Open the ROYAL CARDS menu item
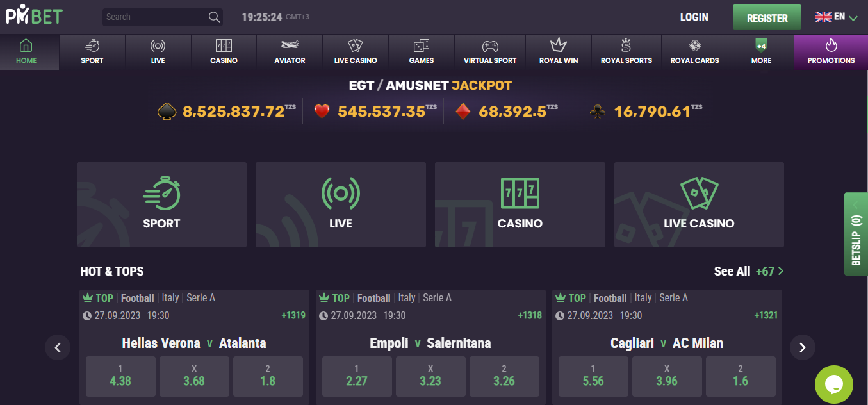The width and height of the screenshot is (868, 405). 694,52
